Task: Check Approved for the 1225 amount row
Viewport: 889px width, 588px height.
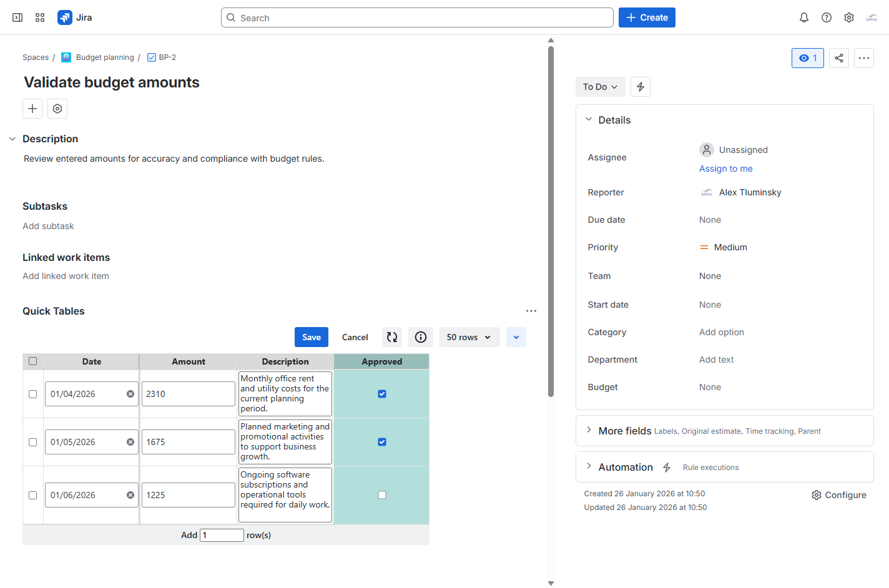Action: pyautogui.click(x=382, y=495)
